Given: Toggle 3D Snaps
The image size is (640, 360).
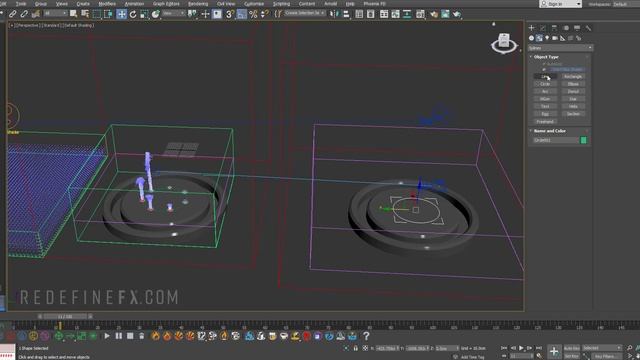Looking at the screenshot, I should point(230,14).
